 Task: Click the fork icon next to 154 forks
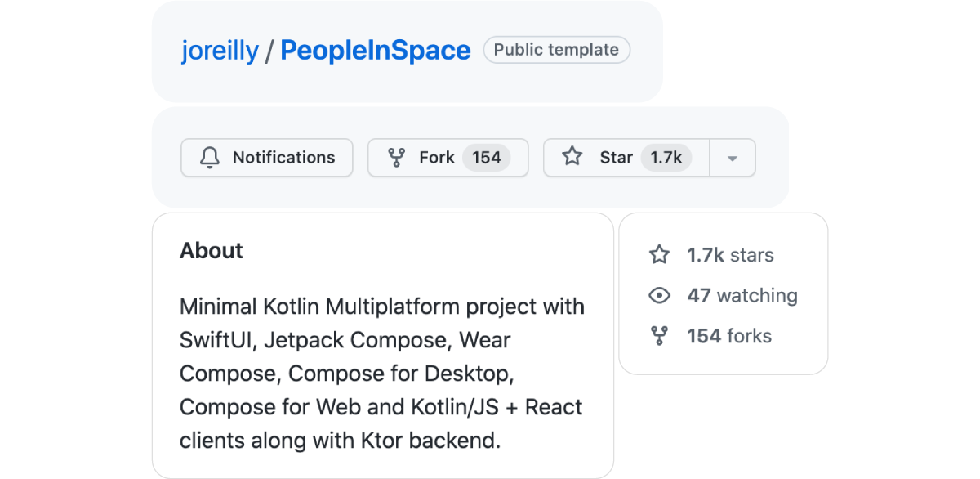(660, 335)
